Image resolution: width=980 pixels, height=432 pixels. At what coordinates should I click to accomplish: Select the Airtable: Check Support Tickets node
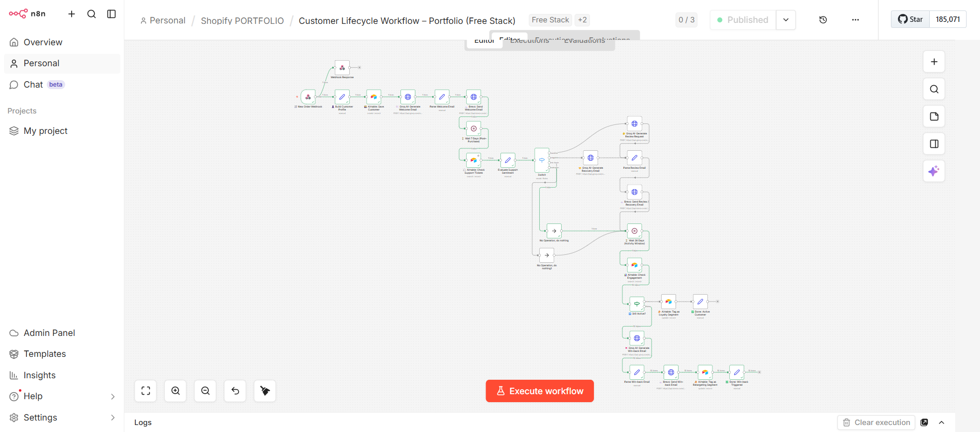[x=474, y=160]
